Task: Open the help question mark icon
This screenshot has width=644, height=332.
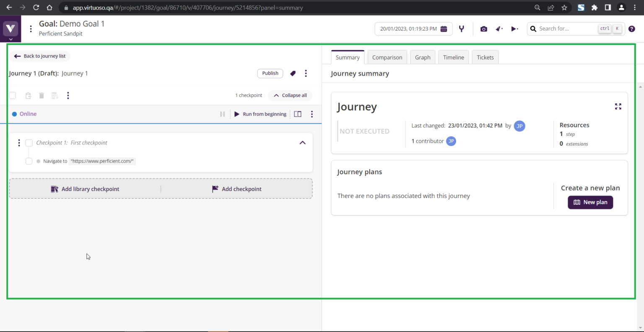Action: click(x=631, y=29)
